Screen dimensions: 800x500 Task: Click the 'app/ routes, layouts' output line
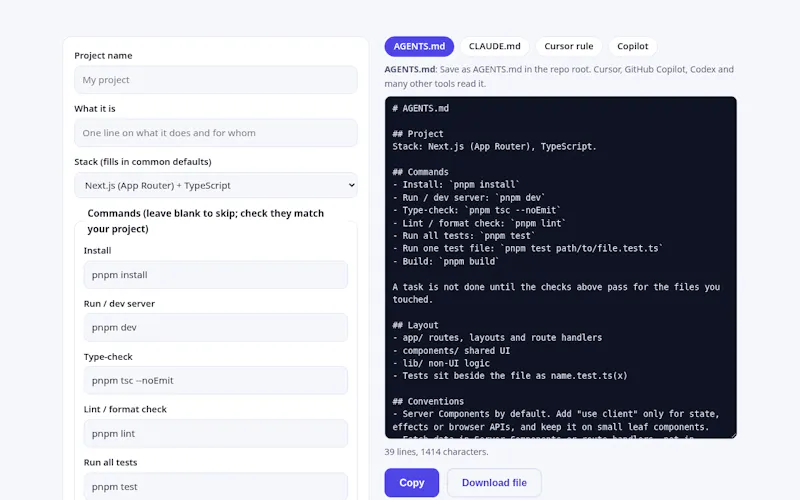pyautogui.click(x=497, y=338)
